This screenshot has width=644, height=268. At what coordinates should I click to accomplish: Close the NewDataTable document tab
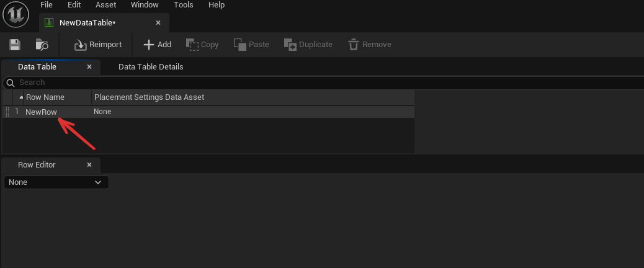(158, 23)
